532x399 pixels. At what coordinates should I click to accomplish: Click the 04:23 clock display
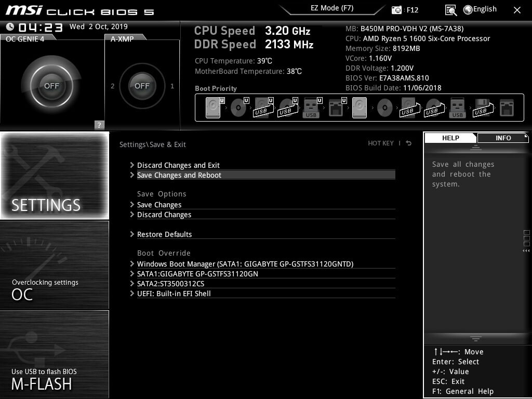(x=41, y=27)
